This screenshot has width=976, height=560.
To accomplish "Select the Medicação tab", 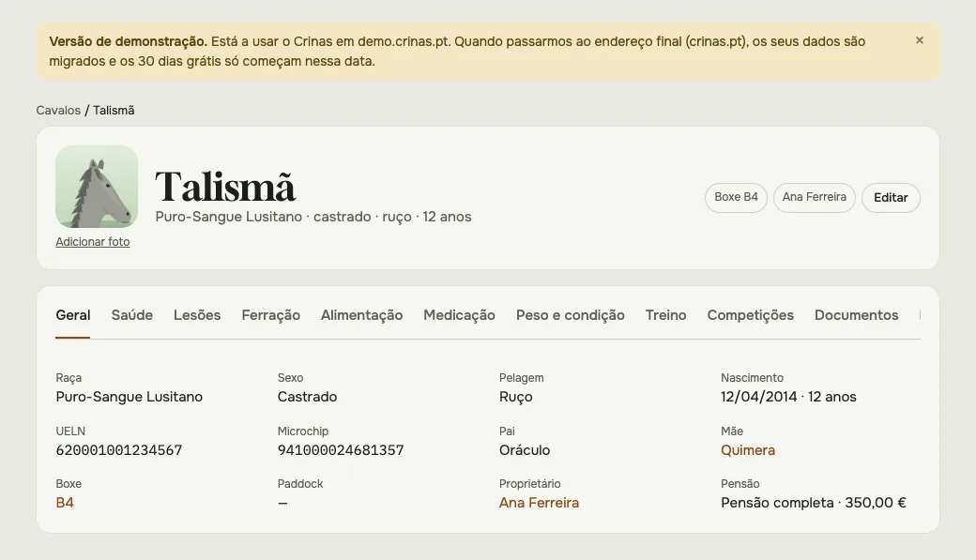I will pos(459,315).
